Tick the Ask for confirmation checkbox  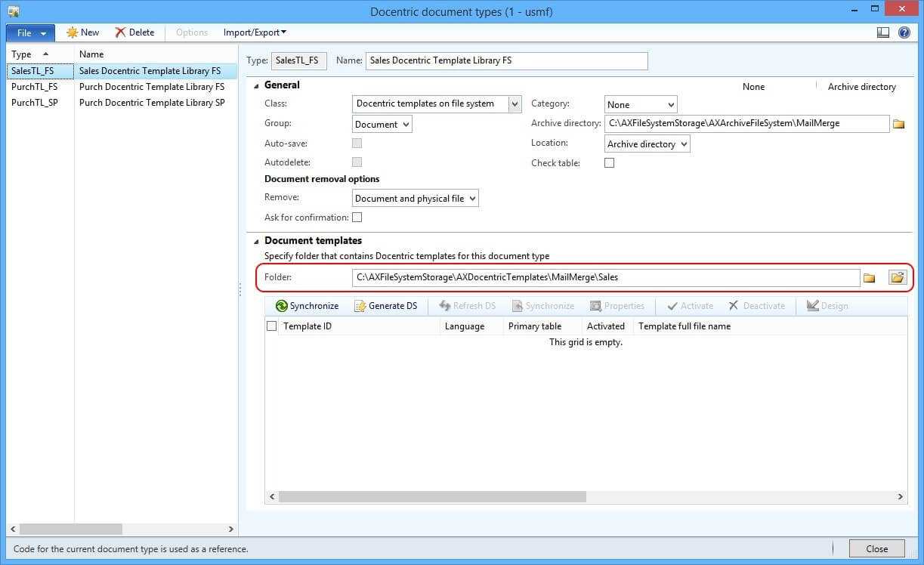357,218
